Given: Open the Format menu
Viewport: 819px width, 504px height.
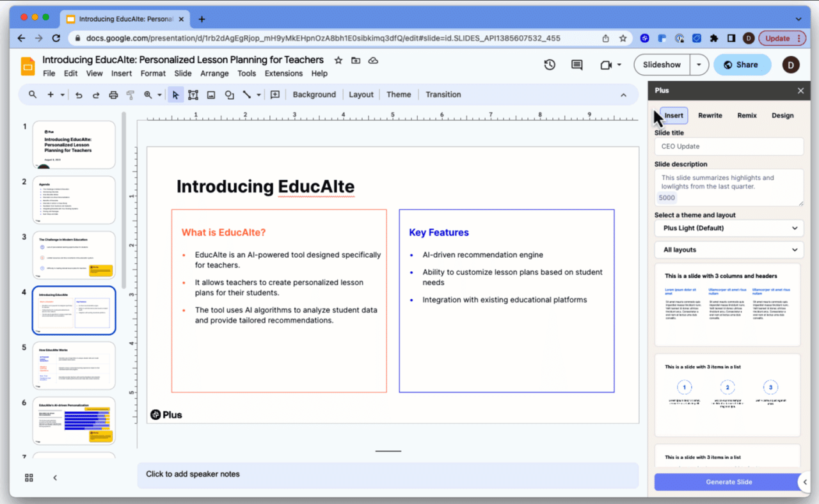Looking at the screenshot, I should pos(153,73).
